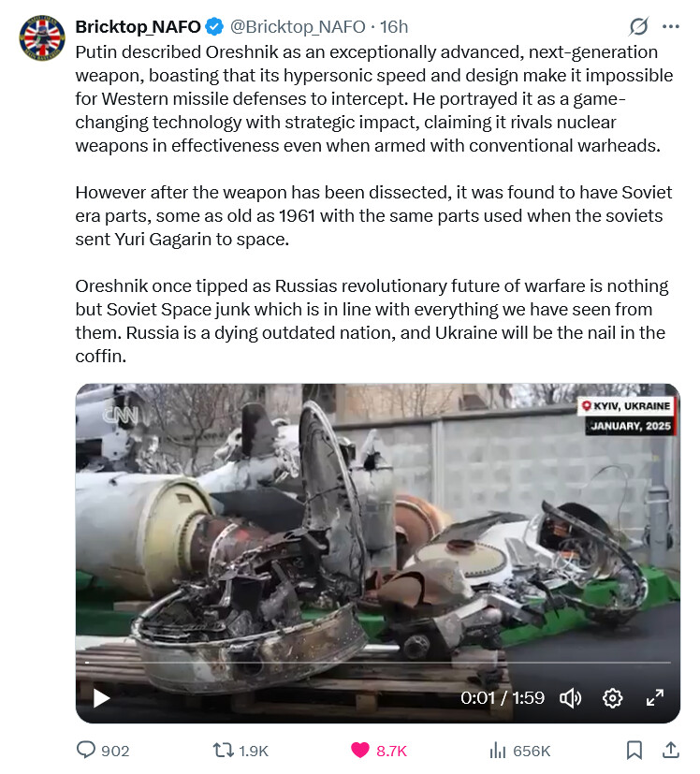
Task: Click the 0:01 / 1:59 time display
Action: click(502, 697)
